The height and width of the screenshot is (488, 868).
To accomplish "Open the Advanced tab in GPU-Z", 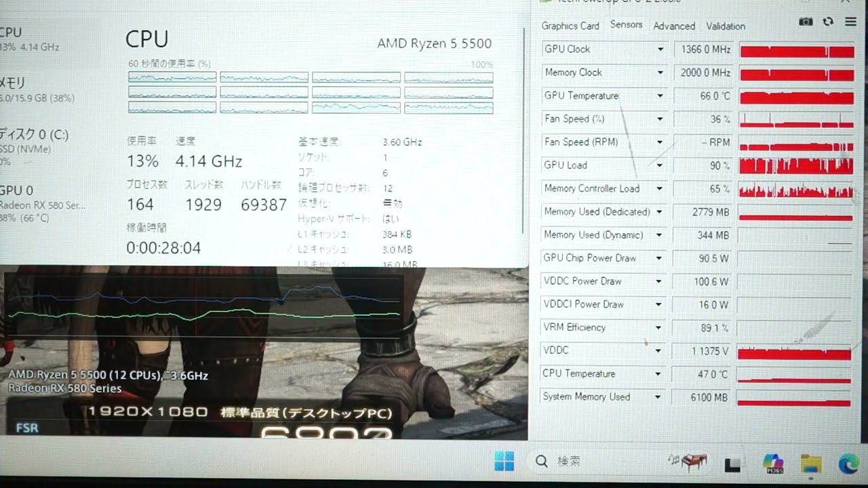I will coord(674,26).
